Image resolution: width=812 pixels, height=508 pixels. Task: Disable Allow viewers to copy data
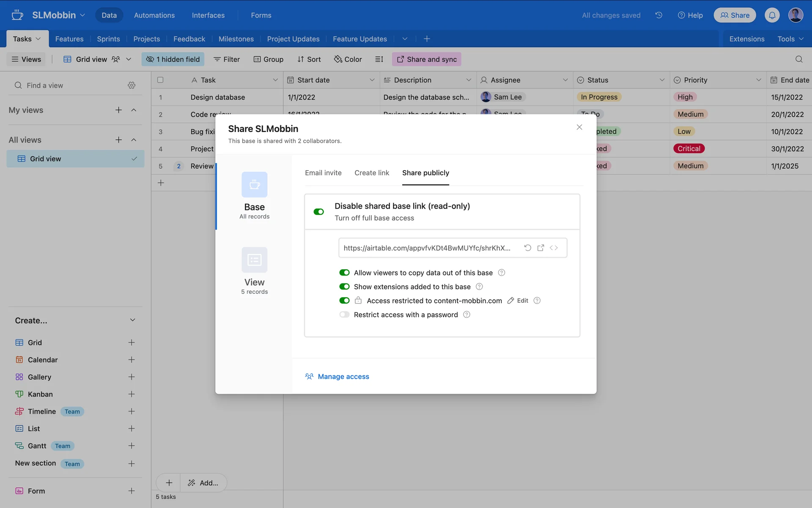tap(344, 273)
